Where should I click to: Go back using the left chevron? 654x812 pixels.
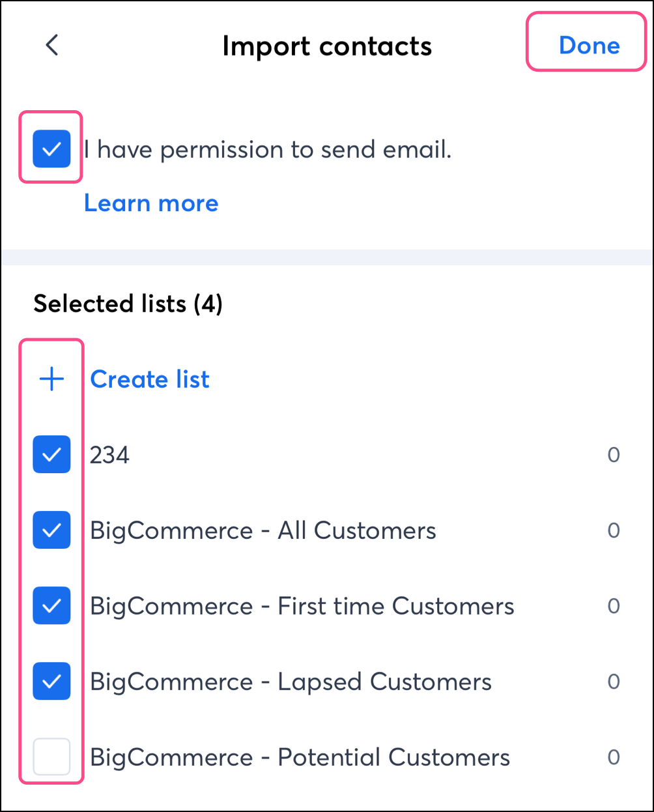click(x=52, y=45)
